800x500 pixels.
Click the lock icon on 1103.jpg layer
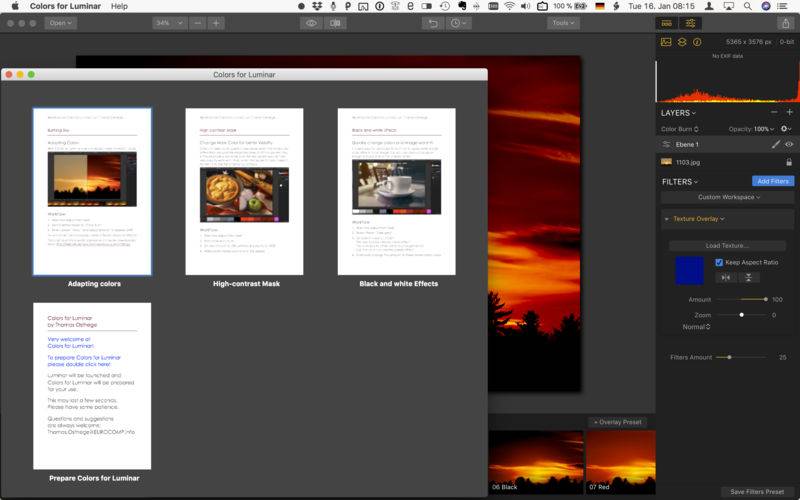pos(789,162)
